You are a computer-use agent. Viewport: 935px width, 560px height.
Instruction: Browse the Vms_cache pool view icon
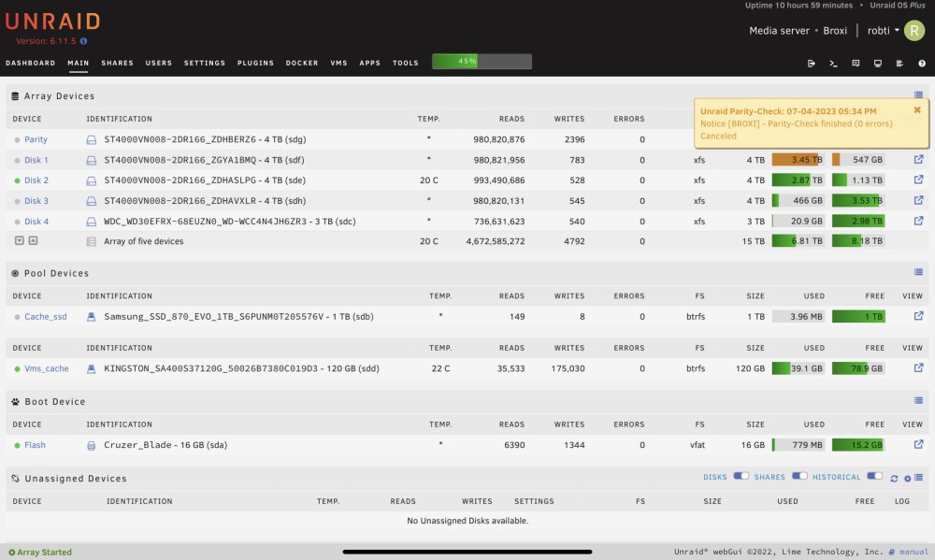918,368
